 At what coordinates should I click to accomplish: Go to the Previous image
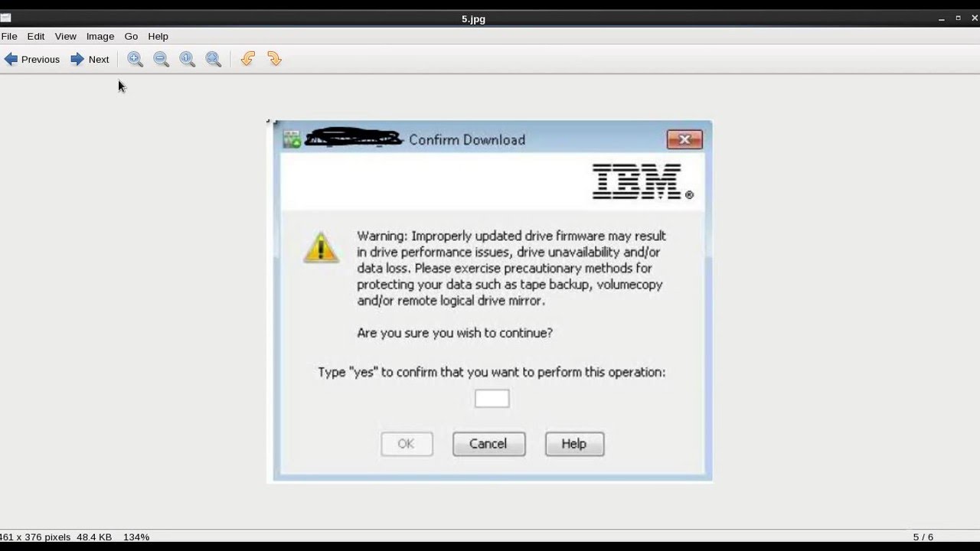click(x=31, y=59)
